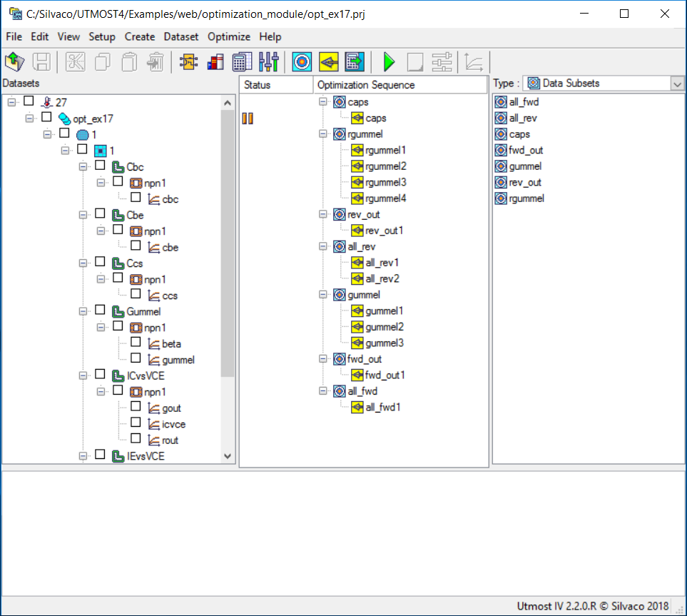687x616 pixels.
Task: Collapse the Ccs dataset tree node
Action: tap(83, 263)
